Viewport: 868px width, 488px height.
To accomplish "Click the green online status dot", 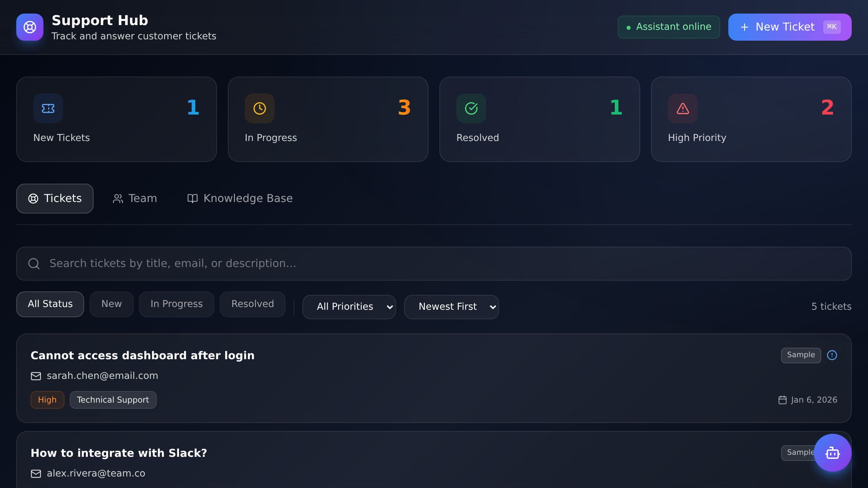I will click(x=629, y=28).
